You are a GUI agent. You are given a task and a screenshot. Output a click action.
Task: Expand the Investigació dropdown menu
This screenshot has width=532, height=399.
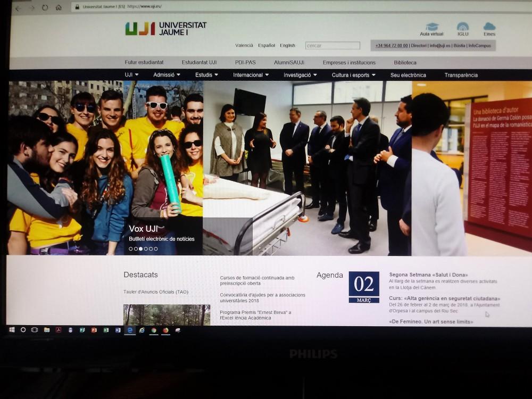tap(300, 75)
